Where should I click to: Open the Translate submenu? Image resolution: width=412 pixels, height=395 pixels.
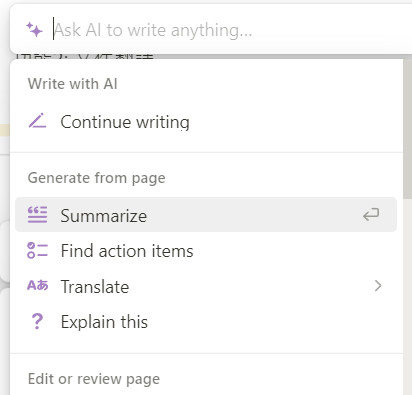[x=206, y=286]
